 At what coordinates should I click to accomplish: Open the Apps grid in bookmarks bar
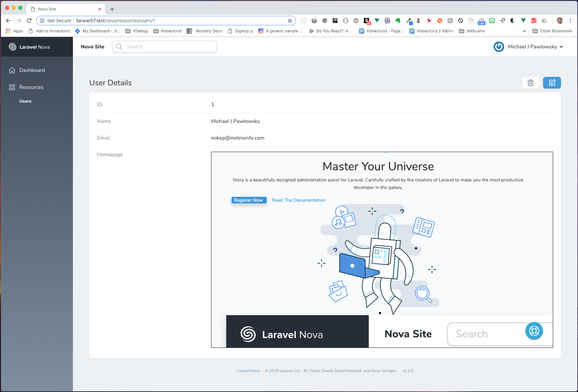pos(14,31)
